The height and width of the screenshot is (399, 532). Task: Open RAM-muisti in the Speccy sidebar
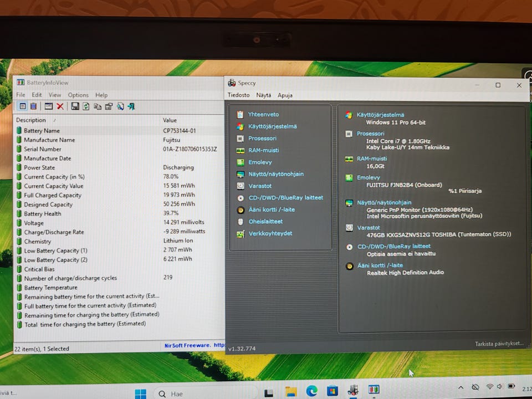click(x=264, y=150)
